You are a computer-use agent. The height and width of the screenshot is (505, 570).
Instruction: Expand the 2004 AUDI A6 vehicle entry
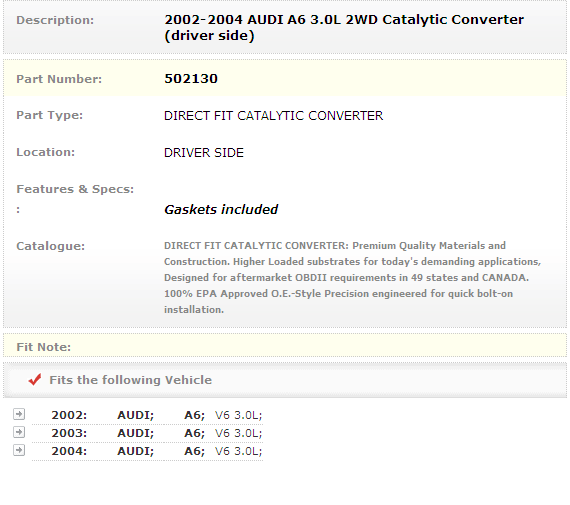coord(147,451)
